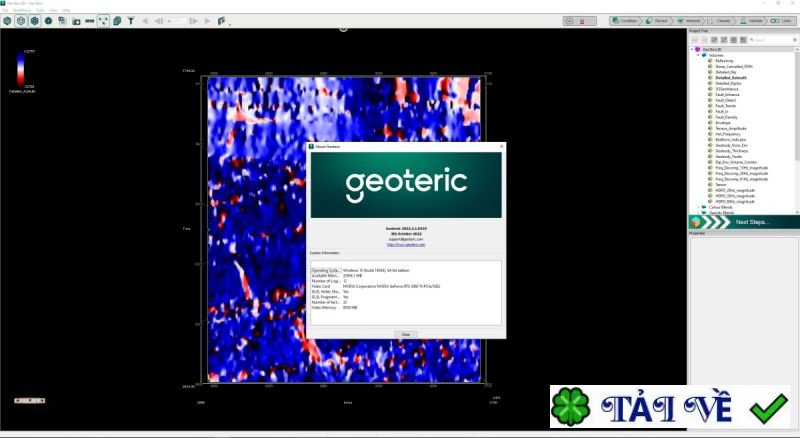This screenshot has height=438, width=800.
Task: Select the Fault_Enhance volume
Action: (x=727, y=94)
